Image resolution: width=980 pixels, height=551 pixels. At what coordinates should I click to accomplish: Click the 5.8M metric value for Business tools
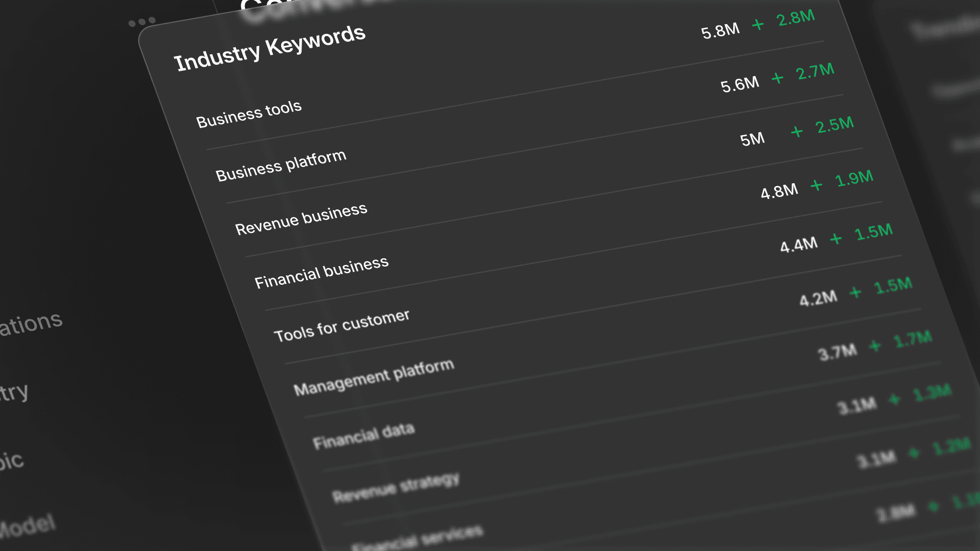click(719, 31)
